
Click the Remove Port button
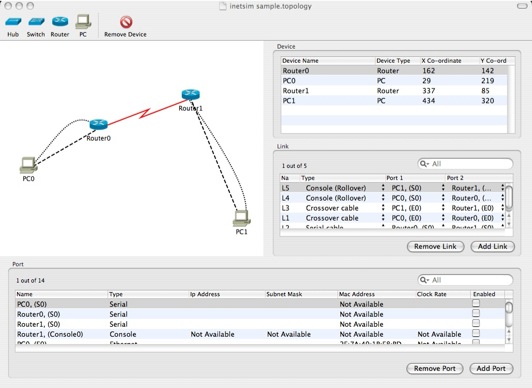tap(435, 368)
